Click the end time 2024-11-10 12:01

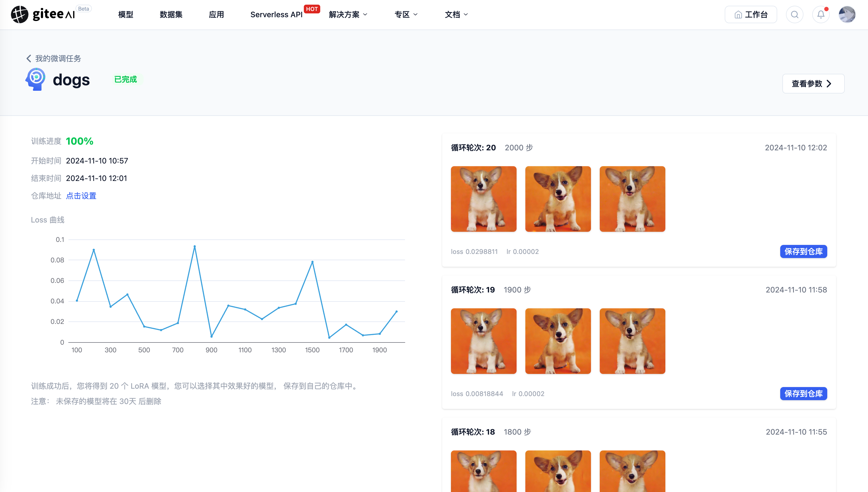point(96,178)
